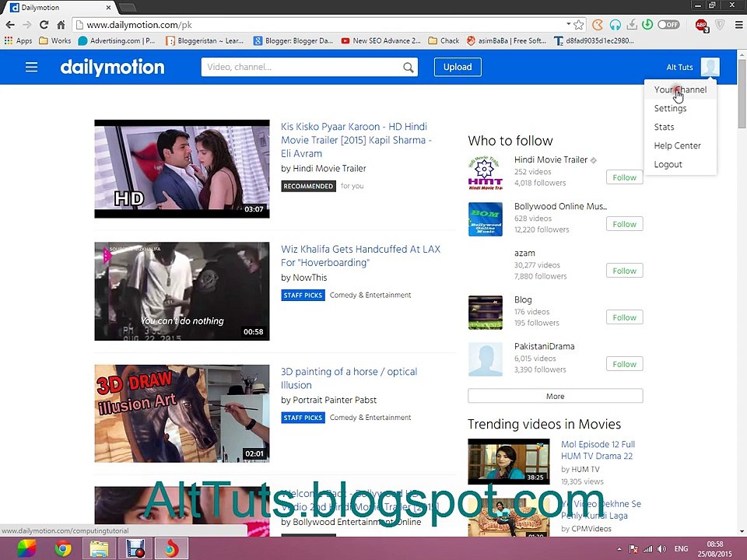Open the PakistaniDrama channel avatar
Screen dimensions: 747x560
(485, 359)
